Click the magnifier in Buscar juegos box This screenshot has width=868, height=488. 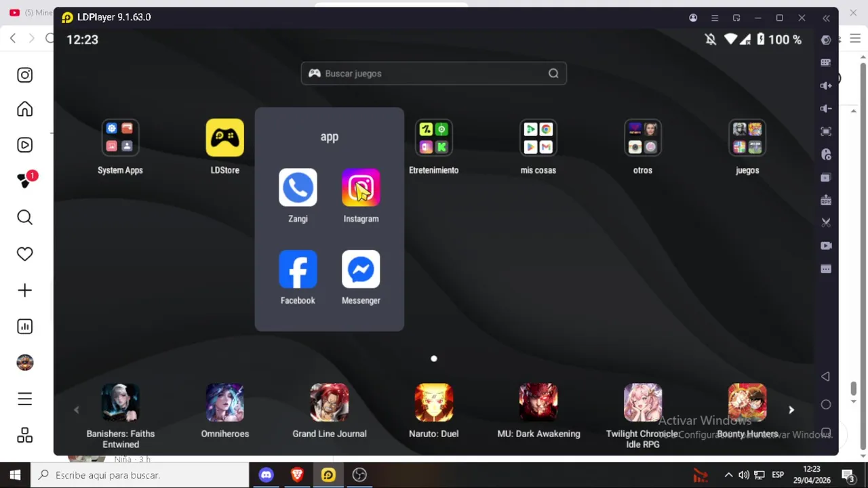(553, 73)
